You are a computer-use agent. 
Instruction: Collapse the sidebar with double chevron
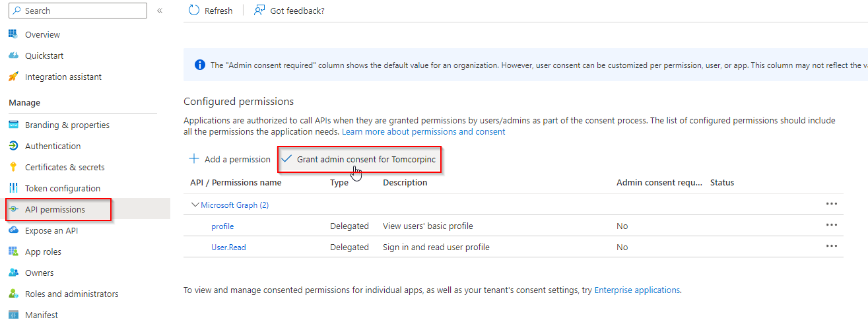tap(160, 11)
